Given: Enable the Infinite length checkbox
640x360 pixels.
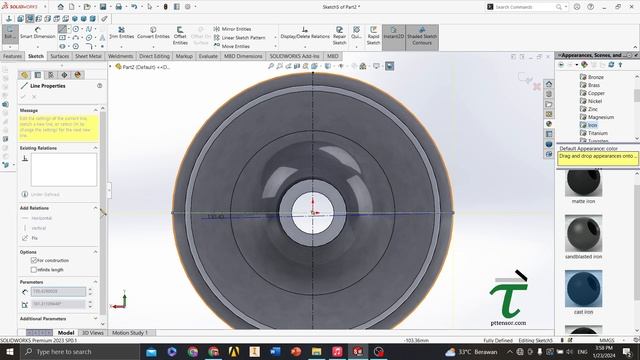Looking at the screenshot, I should coord(34,270).
